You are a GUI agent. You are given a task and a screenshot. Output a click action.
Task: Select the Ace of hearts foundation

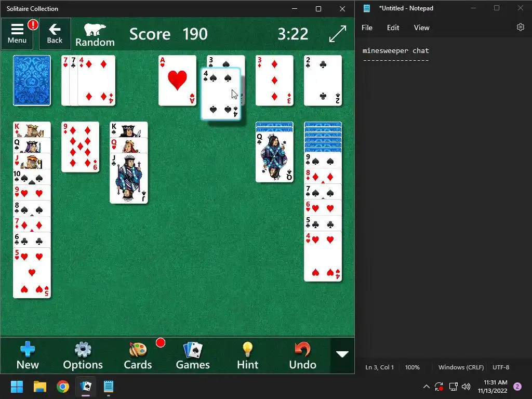[178, 81]
